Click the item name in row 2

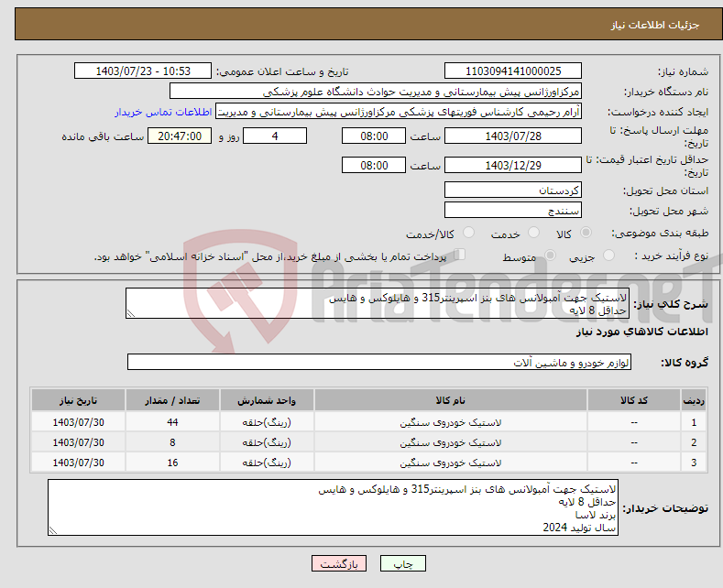[451, 442]
